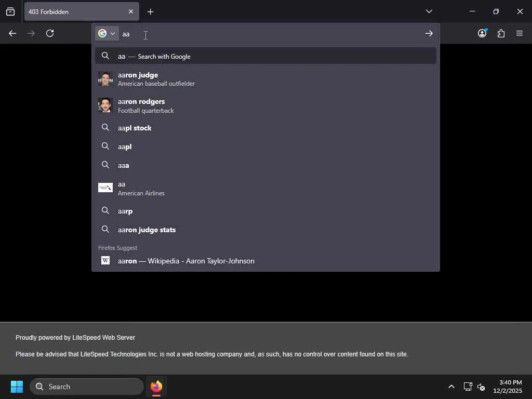
Task: Select the 'aapl stock' suggestion
Action: tap(265, 128)
